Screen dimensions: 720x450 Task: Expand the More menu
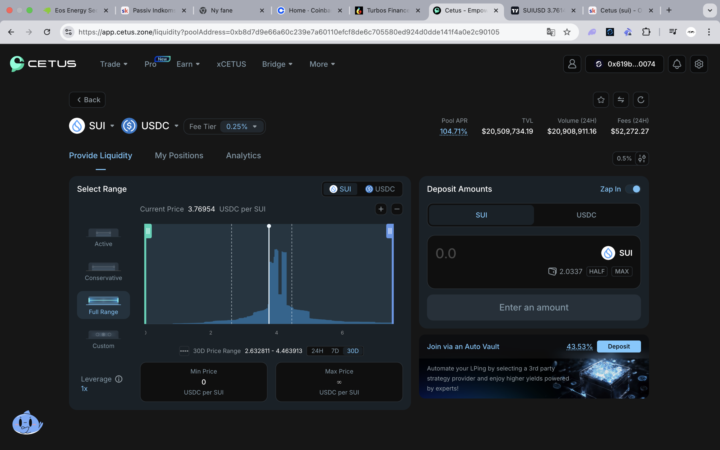coord(322,64)
